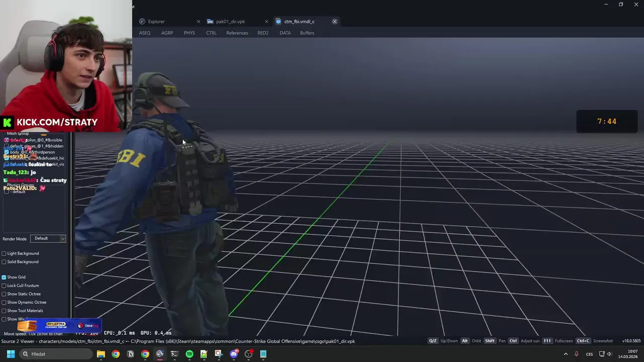Click the ctm_fbi.vmdl_c tab model icon
Image resolution: width=644 pixels, height=362 pixels.
(278, 22)
